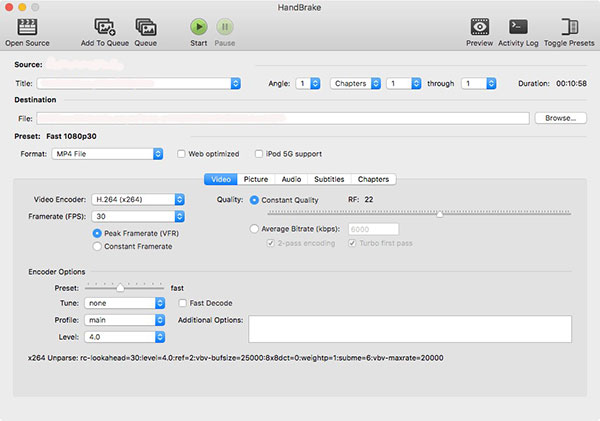
Task: Open the Chapters range type dropdown
Action: pos(355,83)
